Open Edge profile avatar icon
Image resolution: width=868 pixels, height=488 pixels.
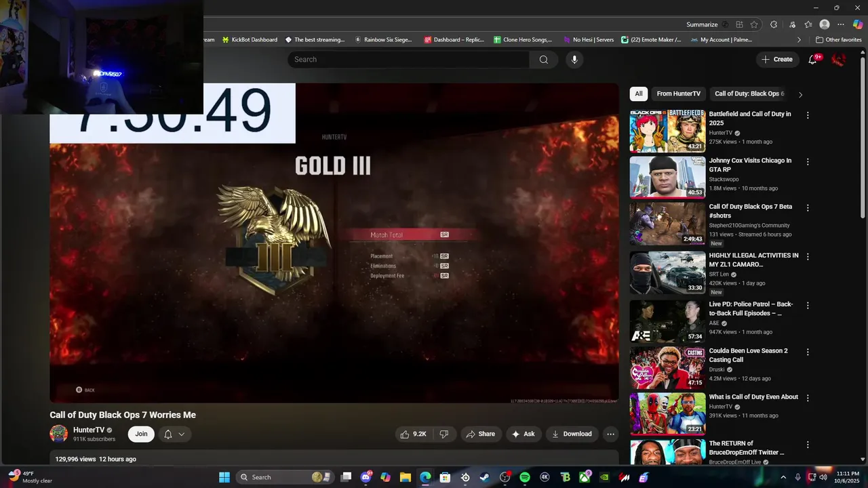[825, 24]
